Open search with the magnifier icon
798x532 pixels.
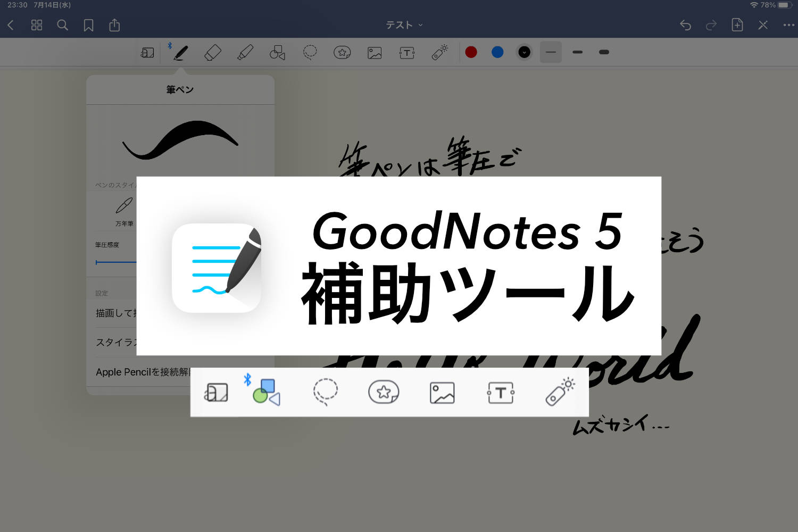[62, 25]
